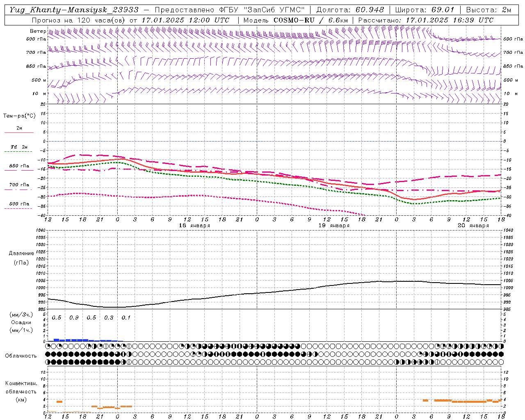Image resolution: width=525 pixels, height=420 pixels.
Task: Click the left pressure axis value 985
Action: click(x=42, y=309)
